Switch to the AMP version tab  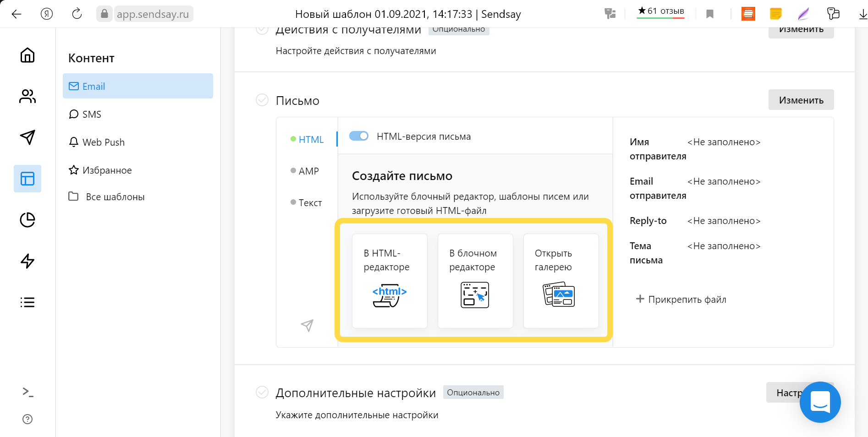point(308,171)
